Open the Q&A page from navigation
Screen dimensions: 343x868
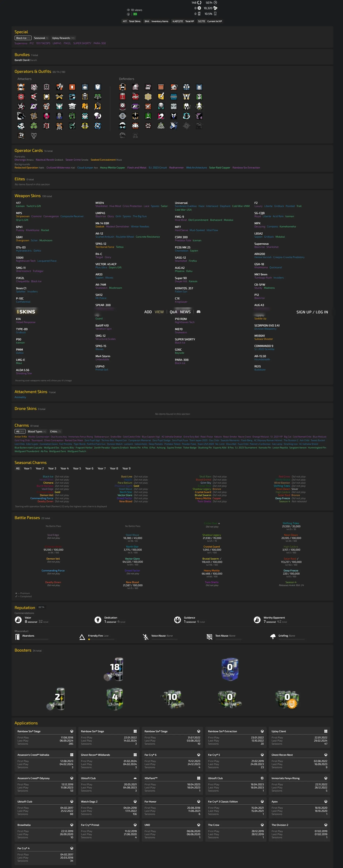coord(173,312)
